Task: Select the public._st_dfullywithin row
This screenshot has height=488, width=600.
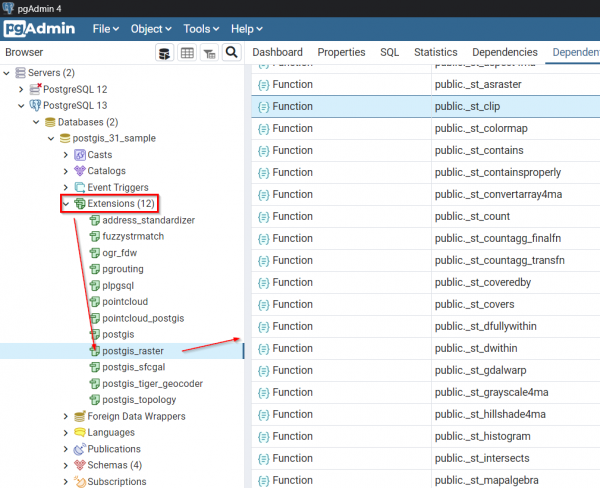Action: tap(426, 326)
